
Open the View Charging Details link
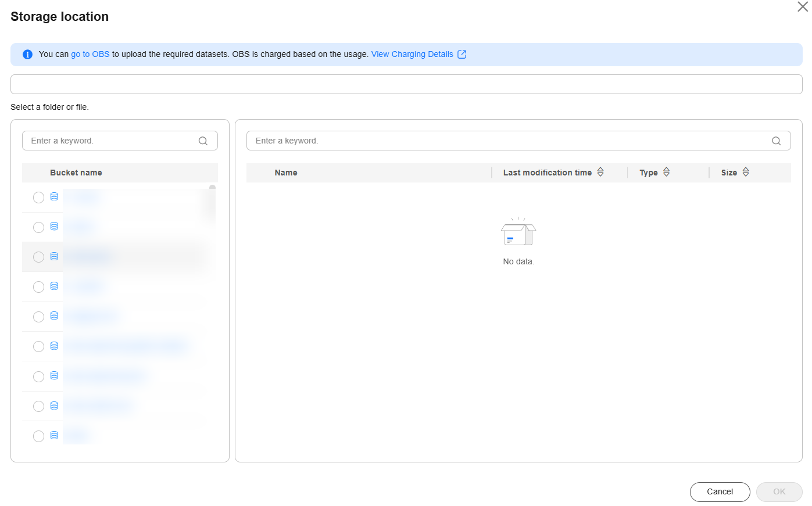coord(412,54)
